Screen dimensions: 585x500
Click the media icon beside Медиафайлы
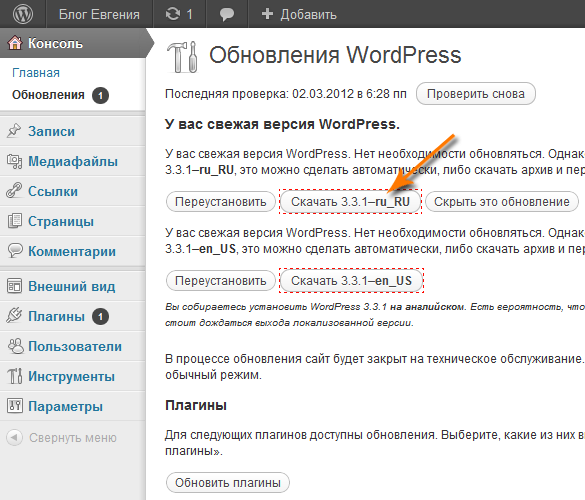[x=14, y=161]
